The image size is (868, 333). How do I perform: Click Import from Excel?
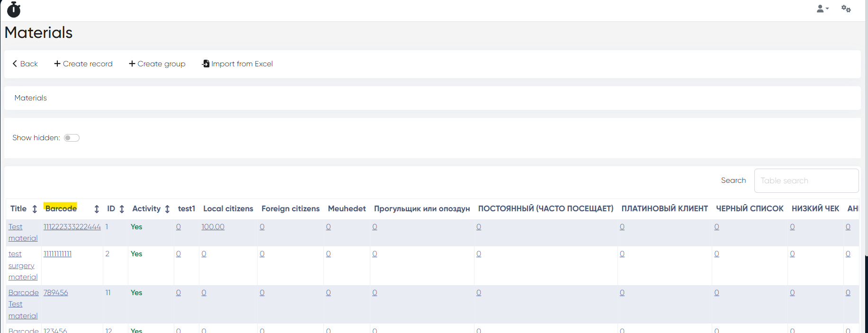pos(237,64)
